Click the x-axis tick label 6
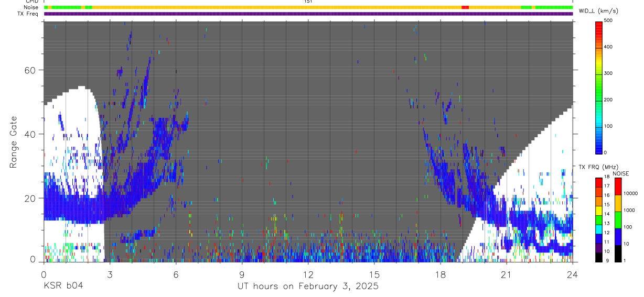This screenshot has width=644, height=297. (176, 274)
